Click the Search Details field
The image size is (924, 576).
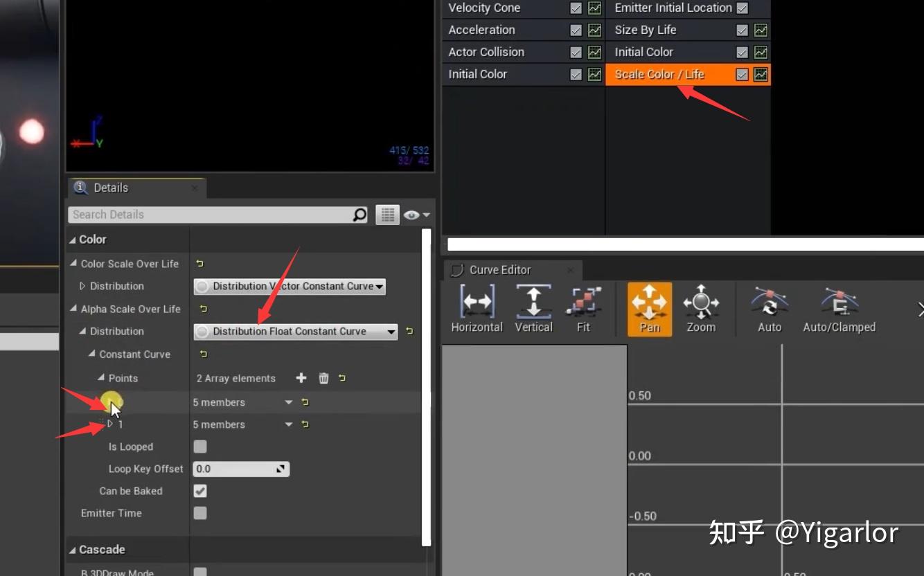click(219, 215)
